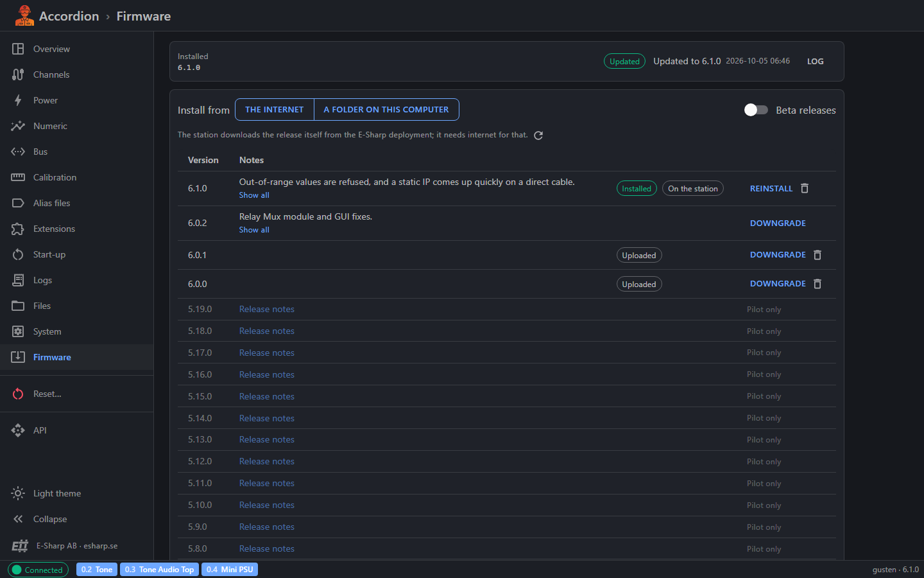Select THE INTERNET install source
Image resolution: width=924 pixels, height=578 pixels.
[275, 110]
